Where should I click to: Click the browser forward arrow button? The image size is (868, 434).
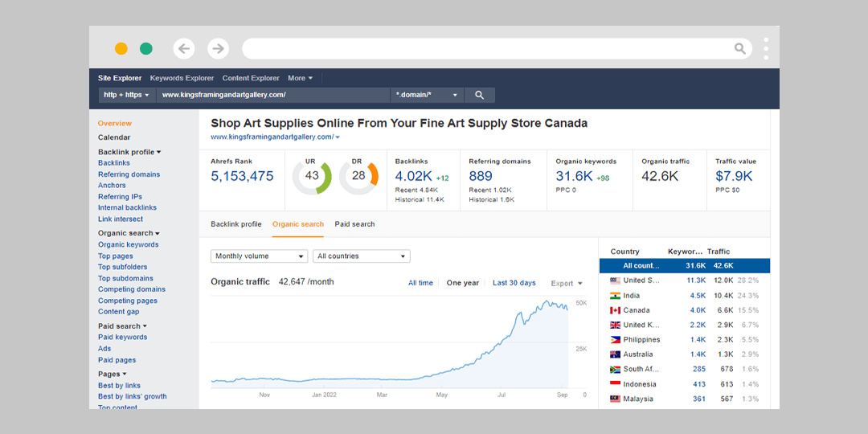(218, 49)
